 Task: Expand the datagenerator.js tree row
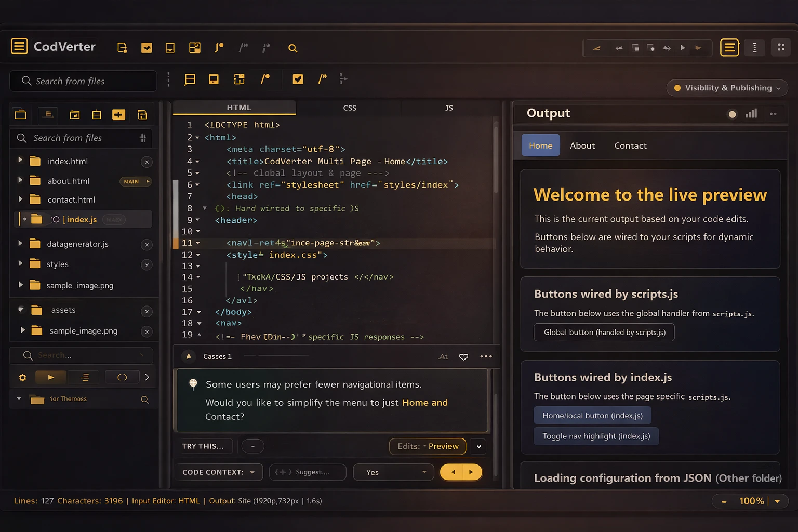[x=20, y=243]
